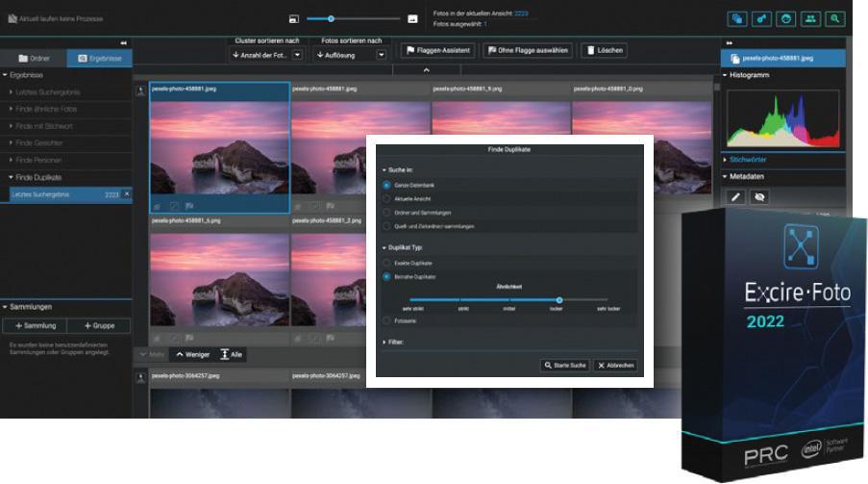Collapse Finde Duplikate in sidebar
This screenshot has height=484, width=868.
(11, 177)
